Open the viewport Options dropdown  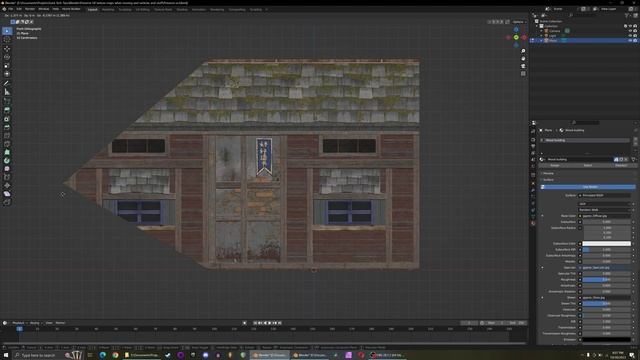[519, 22]
